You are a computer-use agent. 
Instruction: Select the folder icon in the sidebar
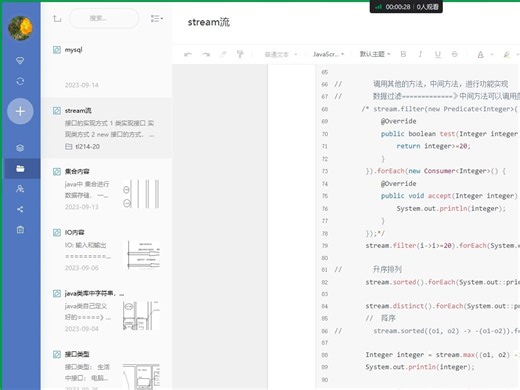[20, 169]
